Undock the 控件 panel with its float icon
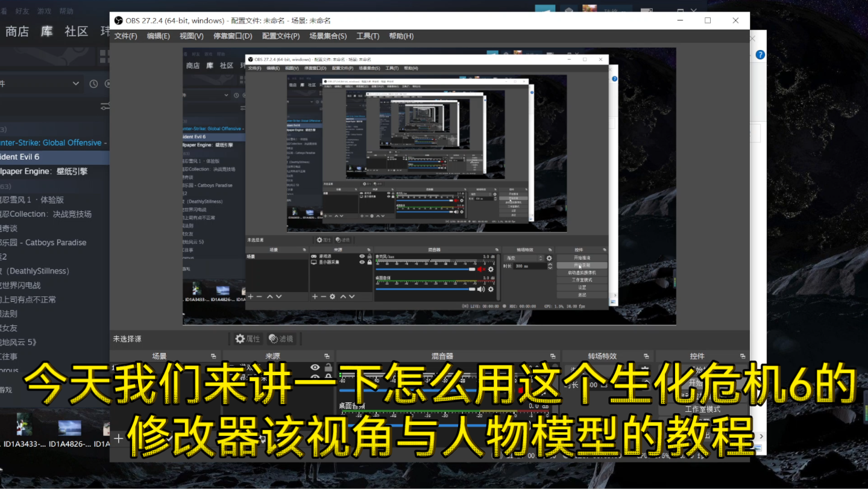 [x=741, y=357]
